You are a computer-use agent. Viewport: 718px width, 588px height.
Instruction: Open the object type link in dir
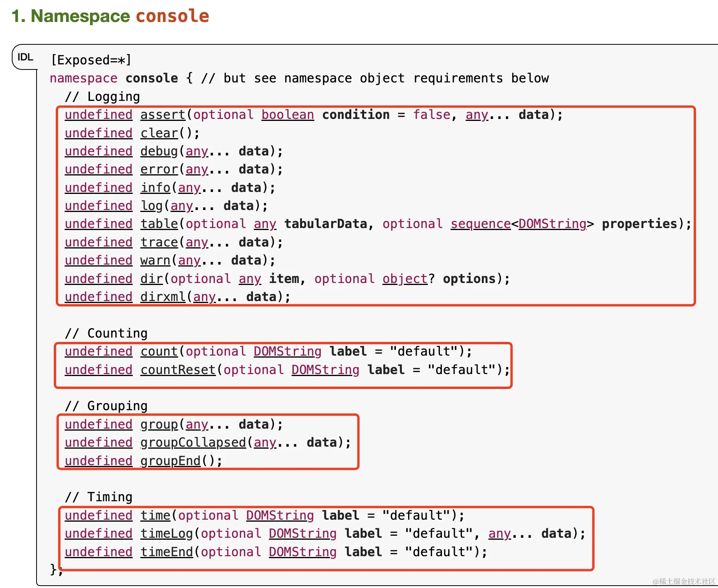[x=405, y=279]
